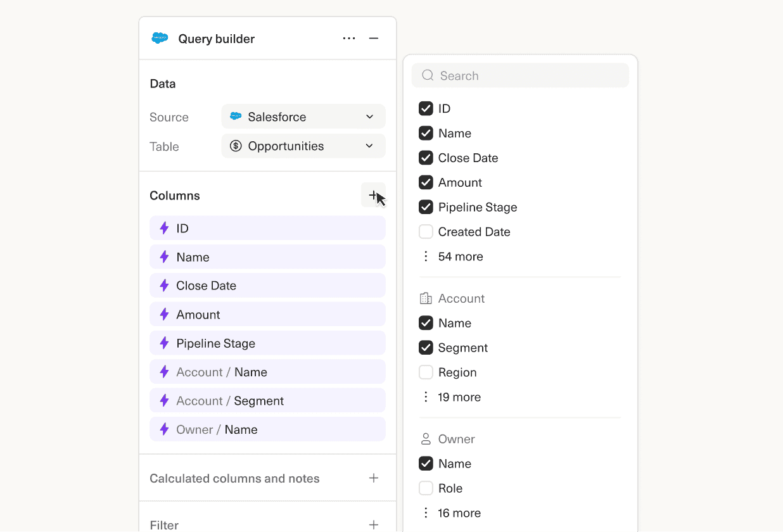The width and height of the screenshot is (783, 532).
Task: Check the Created Date checkbox
Action: point(426,232)
